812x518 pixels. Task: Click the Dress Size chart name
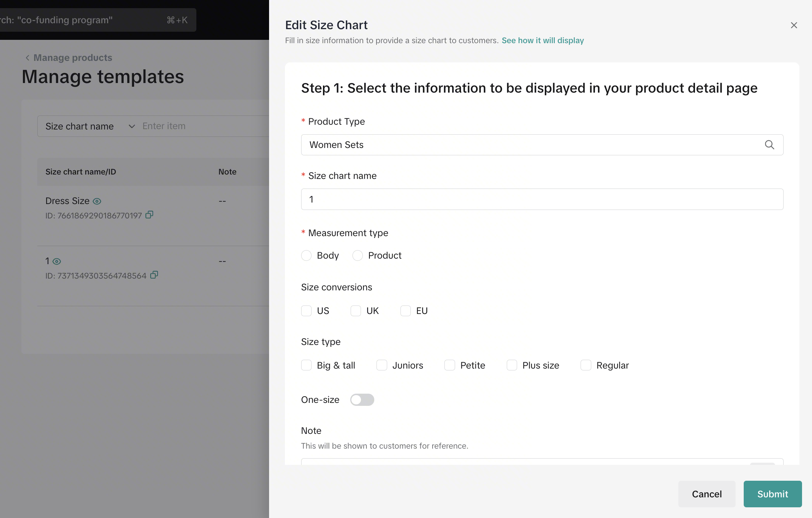click(67, 201)
